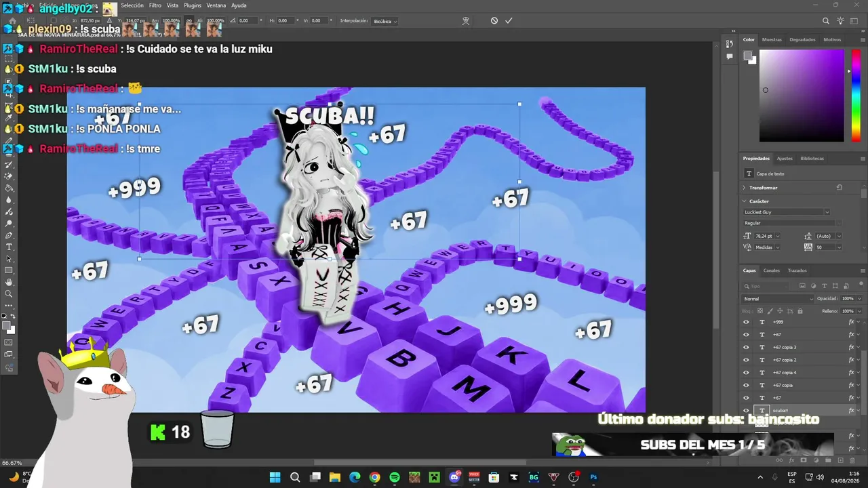The height and width of the screenshot is (488, 868).
Task: Create a new layer group folder
Action: 828,460
